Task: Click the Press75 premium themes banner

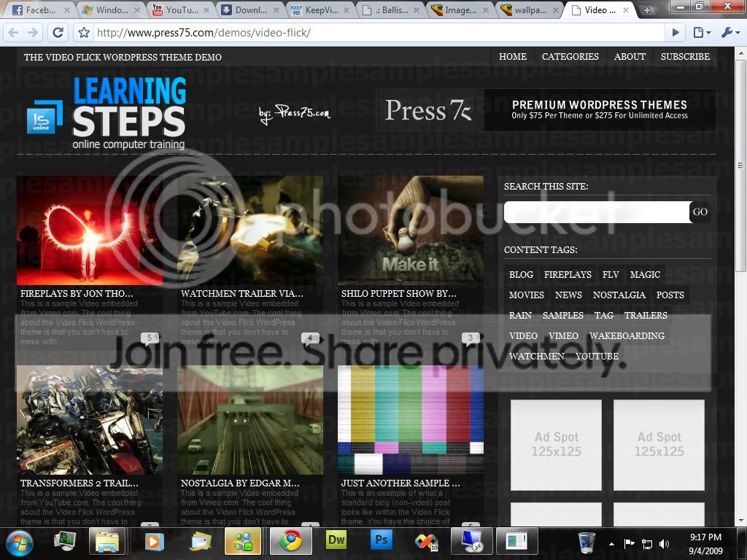Action: (546, 110)
